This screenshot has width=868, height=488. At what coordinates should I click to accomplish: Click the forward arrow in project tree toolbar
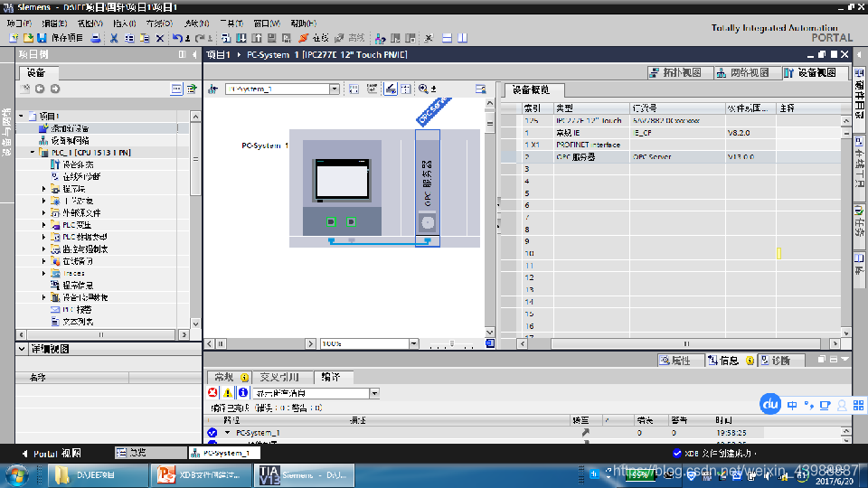pyautogui.click(x=55, y=89)
